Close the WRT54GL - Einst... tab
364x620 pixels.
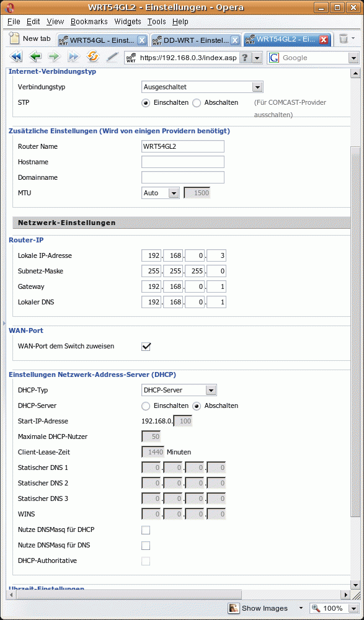pos(143,40)
